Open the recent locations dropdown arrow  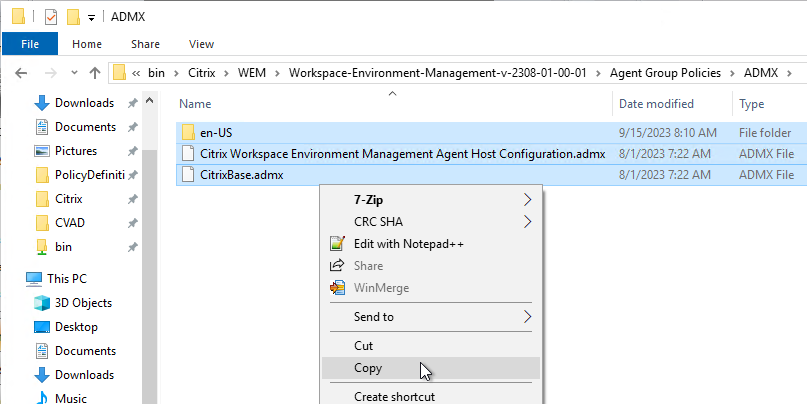pyautogui.click(x=74, y=73)
